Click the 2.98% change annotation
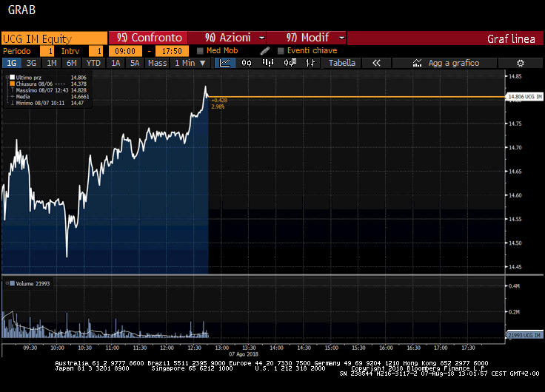 click(x=218, y=107)
